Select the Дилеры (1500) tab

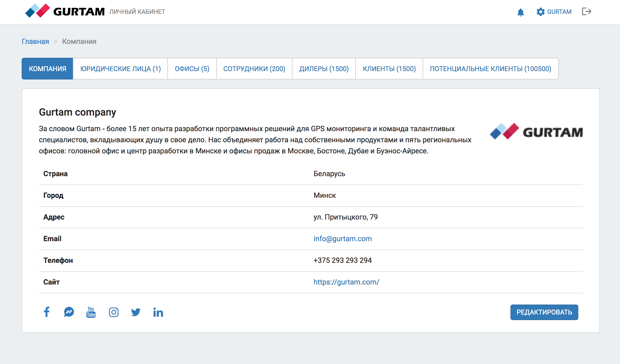point(324,69)
